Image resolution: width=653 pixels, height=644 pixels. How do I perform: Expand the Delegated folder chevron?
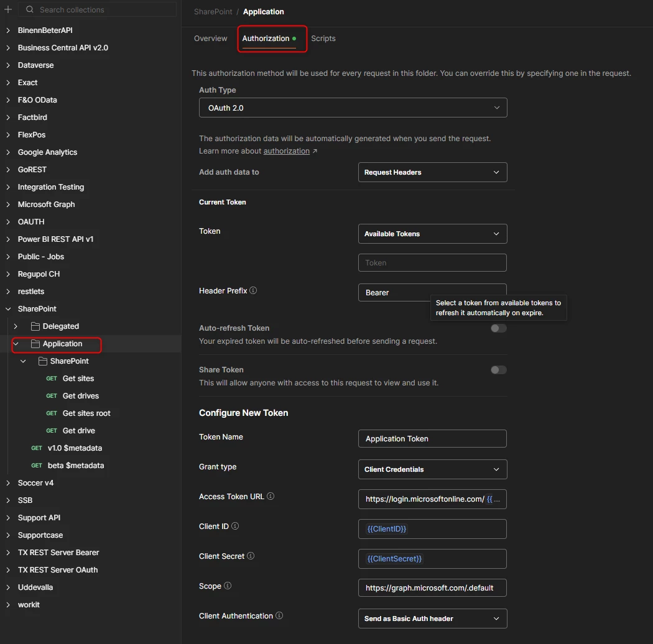click(x=16, y=326)
